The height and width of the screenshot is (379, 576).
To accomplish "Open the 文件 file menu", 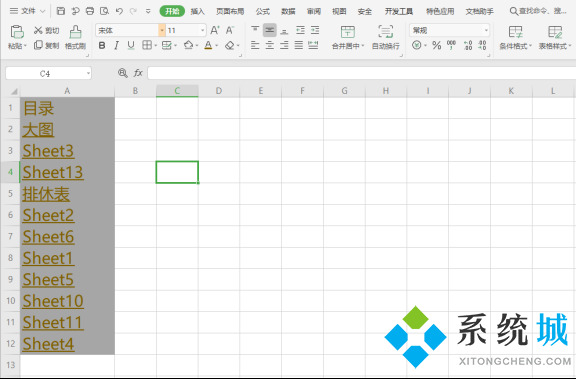I will 27,11.
